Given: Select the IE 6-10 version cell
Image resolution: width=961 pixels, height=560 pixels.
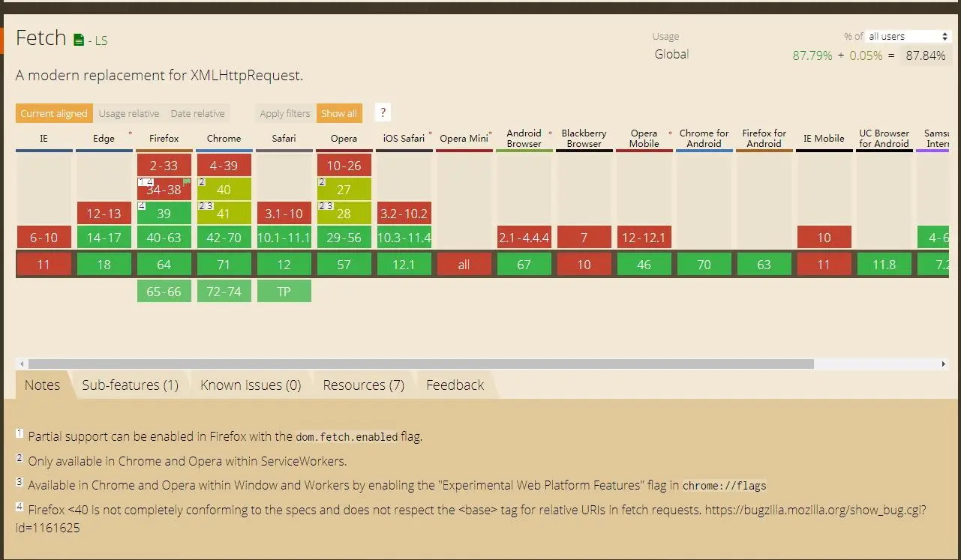Looking at the screenshot, I should coord(44,238).
